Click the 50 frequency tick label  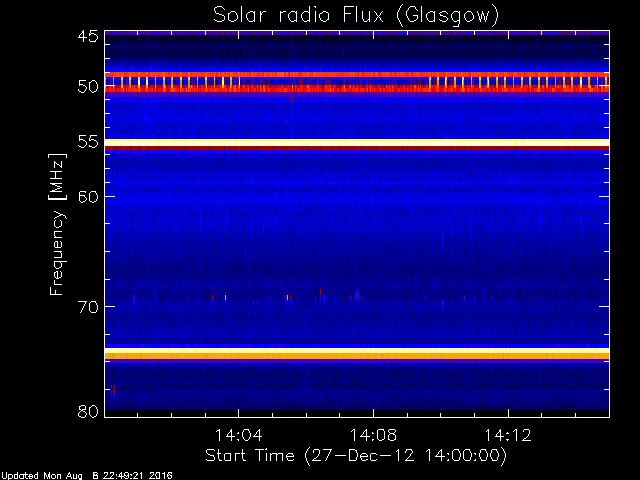(88, 87)
